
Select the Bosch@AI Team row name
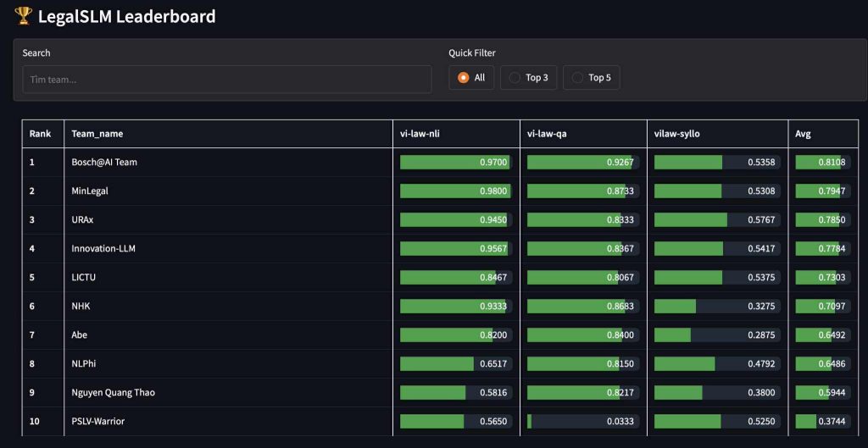coord(103,163)
